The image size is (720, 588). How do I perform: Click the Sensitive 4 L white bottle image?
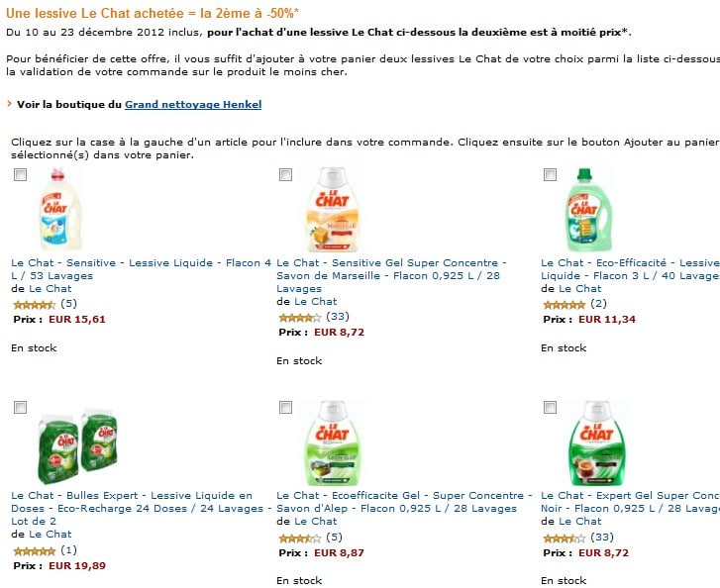(x=58, y=209)
